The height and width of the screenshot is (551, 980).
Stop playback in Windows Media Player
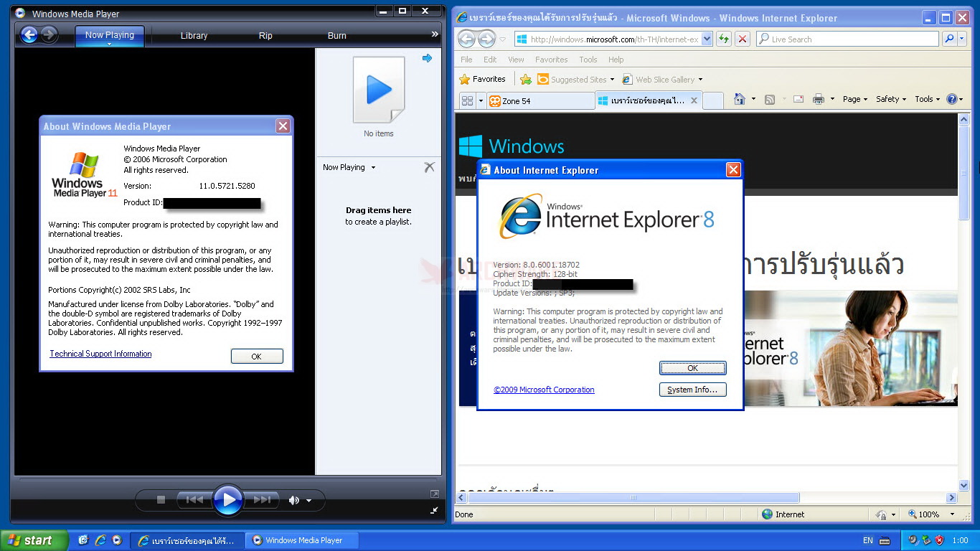coord(161,500)
